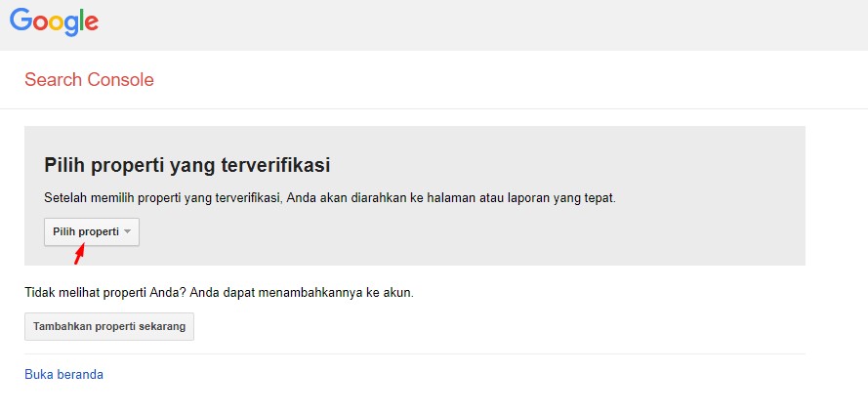Click the Google logo

[x=55, y=22]
